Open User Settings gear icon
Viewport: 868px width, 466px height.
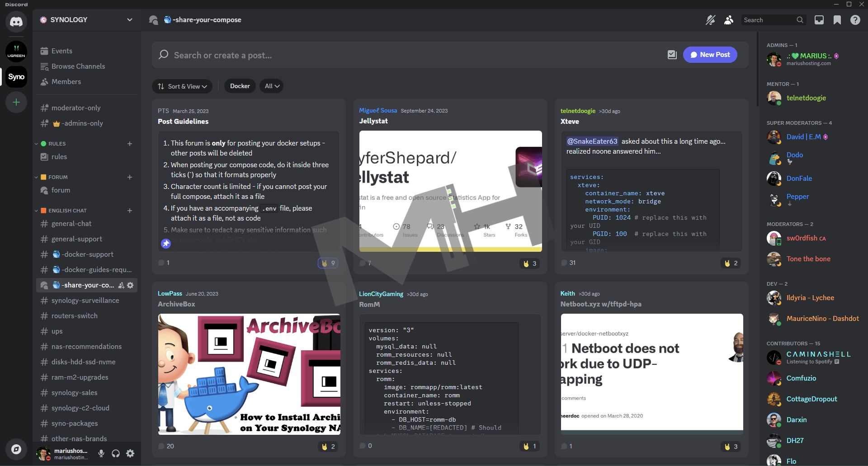tap(130, 453)
